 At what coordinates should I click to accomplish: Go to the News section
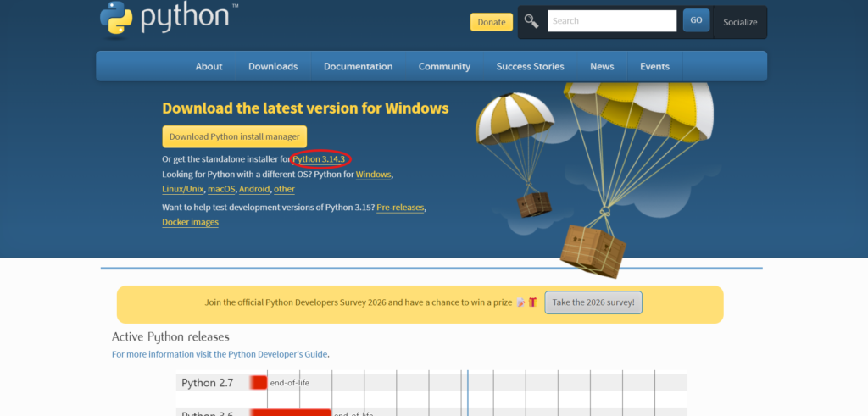(602, 66)
